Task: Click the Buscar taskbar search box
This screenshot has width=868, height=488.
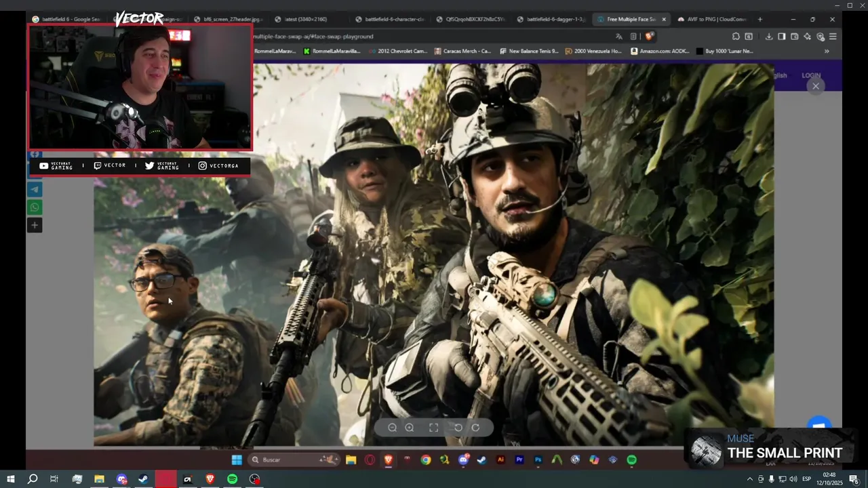Action: (293, 460)
